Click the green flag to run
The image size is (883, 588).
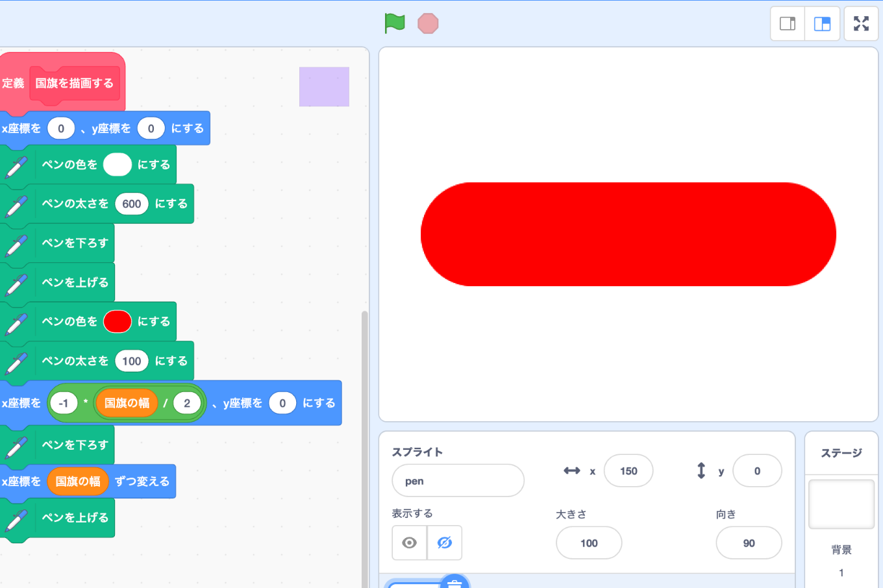(394, 23)
